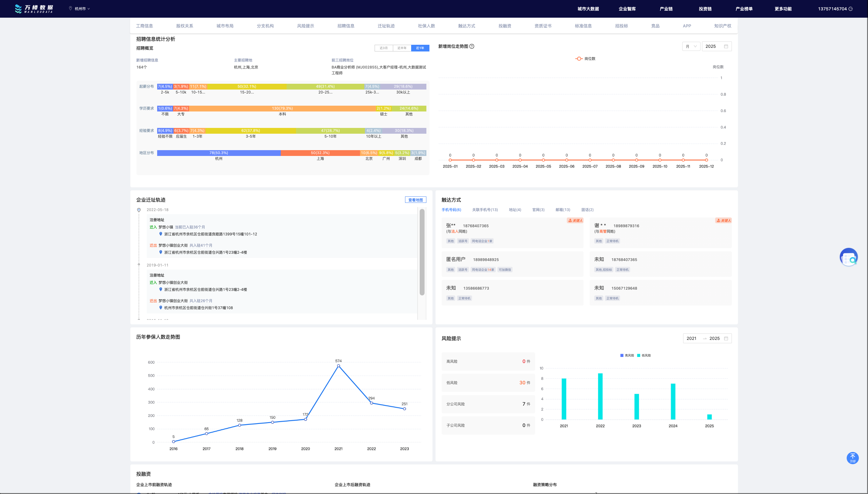This screenshot has width=868, height=494.
Task: Toggle the 低风险 legend series
Action: (644, 355)
